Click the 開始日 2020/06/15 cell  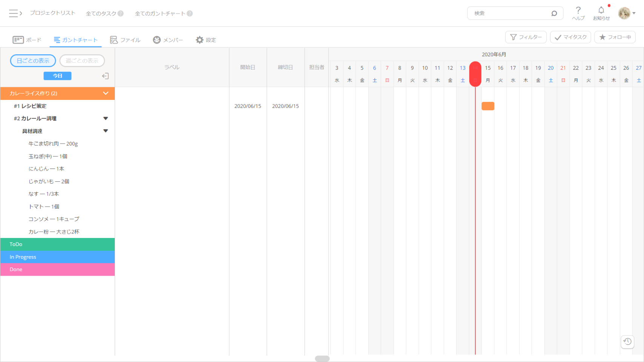248,106
